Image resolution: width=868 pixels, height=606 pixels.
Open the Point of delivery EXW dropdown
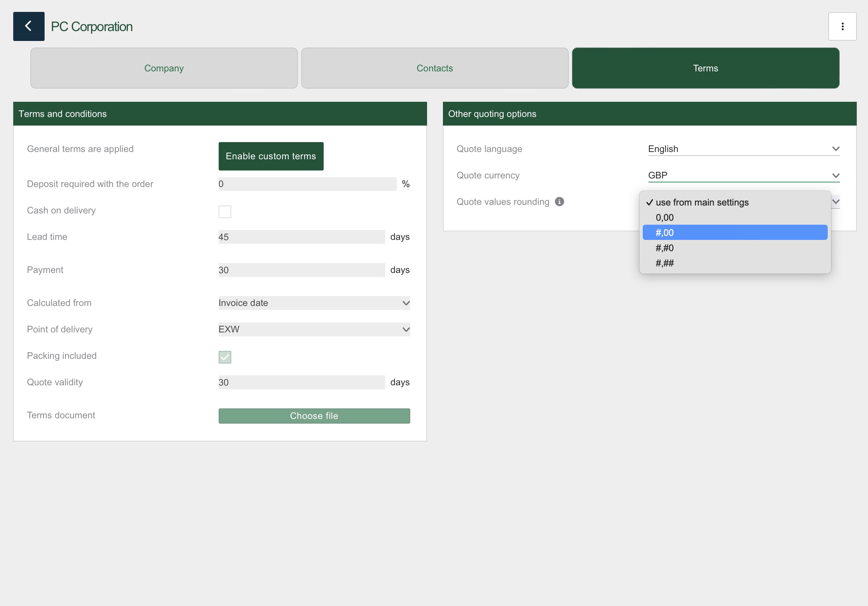(x=314, y=329)
